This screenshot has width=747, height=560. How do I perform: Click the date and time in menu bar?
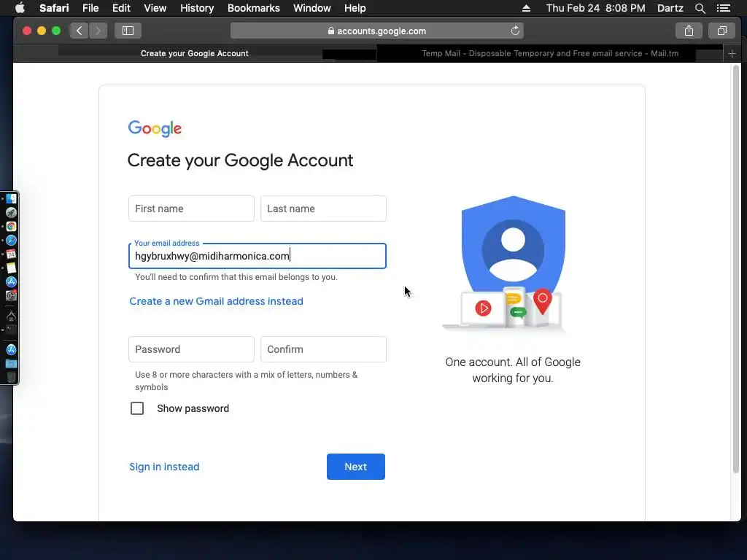click(x=595, y=8)
